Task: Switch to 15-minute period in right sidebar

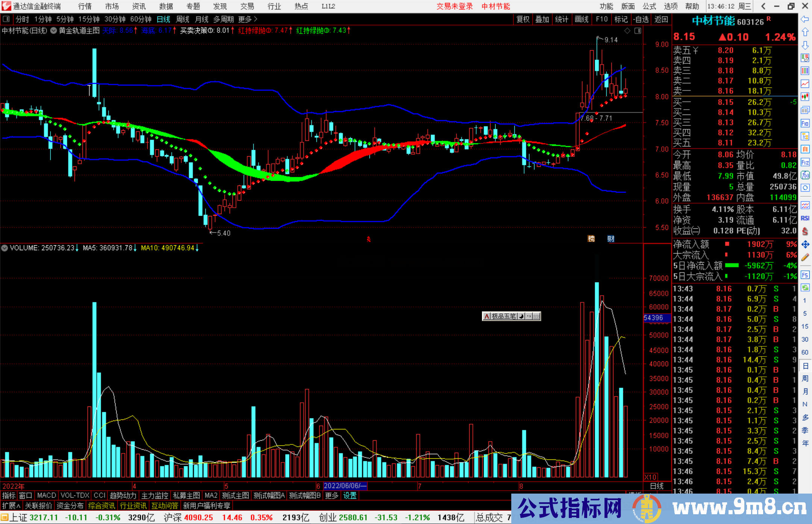Action: point(804,326)
